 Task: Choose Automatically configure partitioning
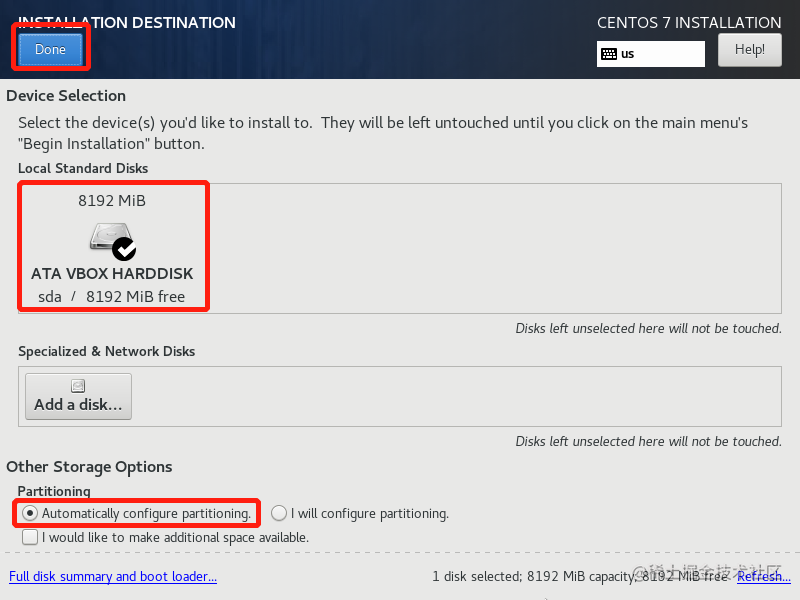click(137, 513)
